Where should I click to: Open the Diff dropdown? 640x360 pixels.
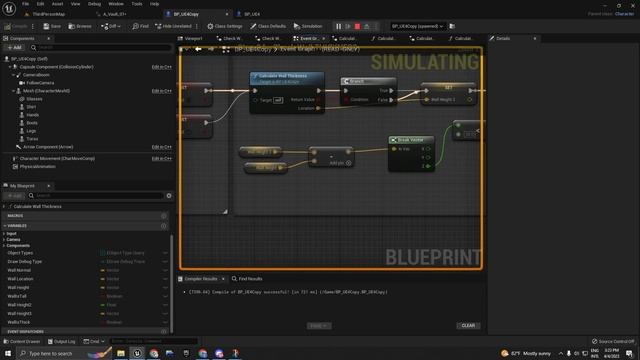point(111,26)
